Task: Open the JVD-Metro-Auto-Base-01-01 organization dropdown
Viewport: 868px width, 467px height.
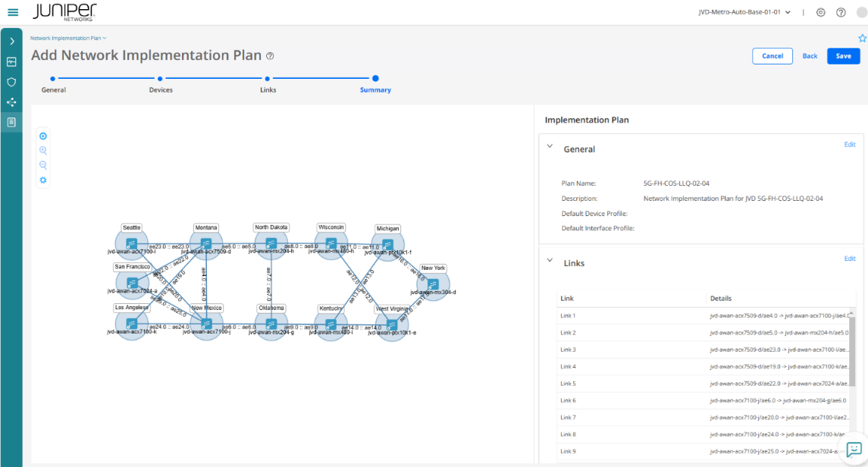Action: [x=744, y=12]
